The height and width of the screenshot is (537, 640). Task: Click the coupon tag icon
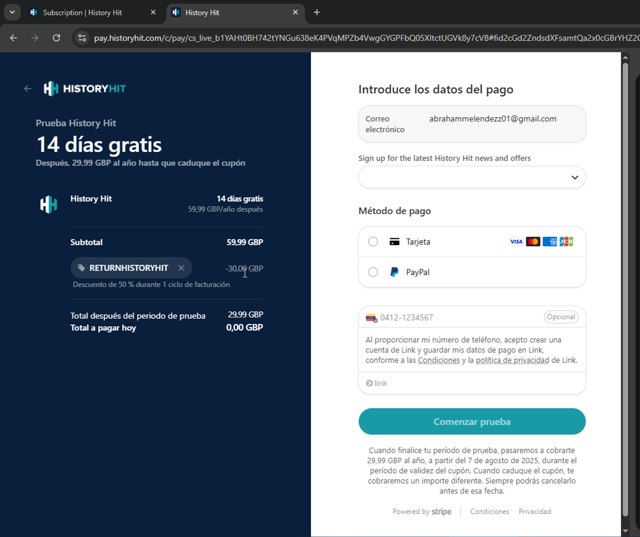tap(81, 268)
